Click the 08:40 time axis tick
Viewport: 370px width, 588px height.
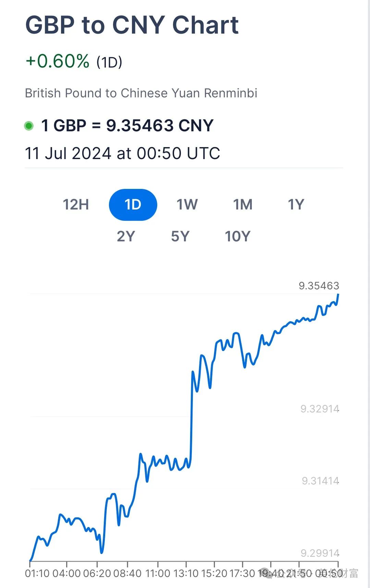click(127, 573)
